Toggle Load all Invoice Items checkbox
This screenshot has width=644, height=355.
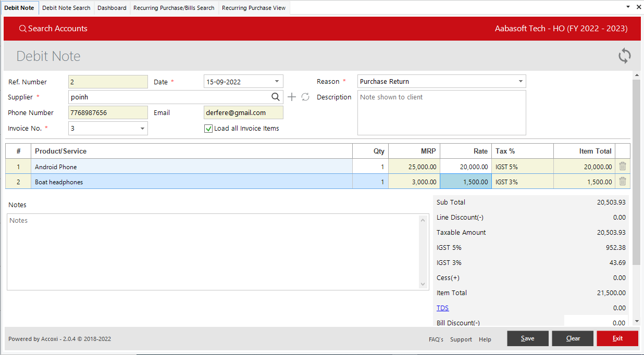[208, 129]
